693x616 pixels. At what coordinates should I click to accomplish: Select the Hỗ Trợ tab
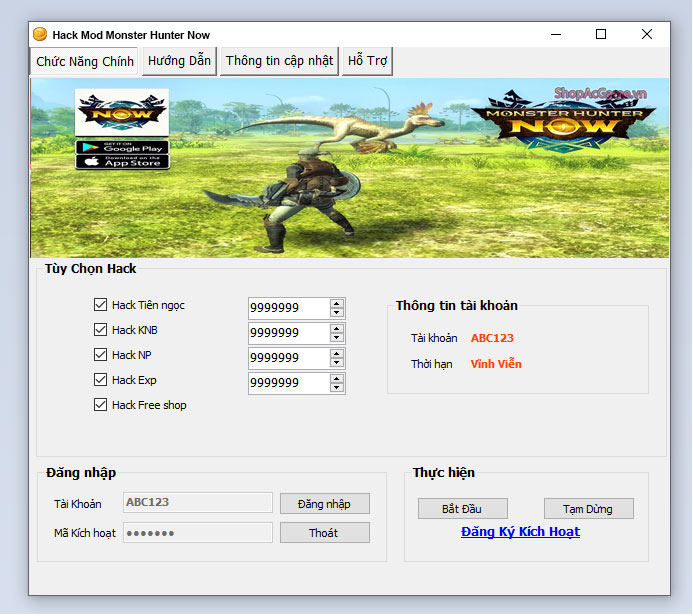[x=367, y=61]
